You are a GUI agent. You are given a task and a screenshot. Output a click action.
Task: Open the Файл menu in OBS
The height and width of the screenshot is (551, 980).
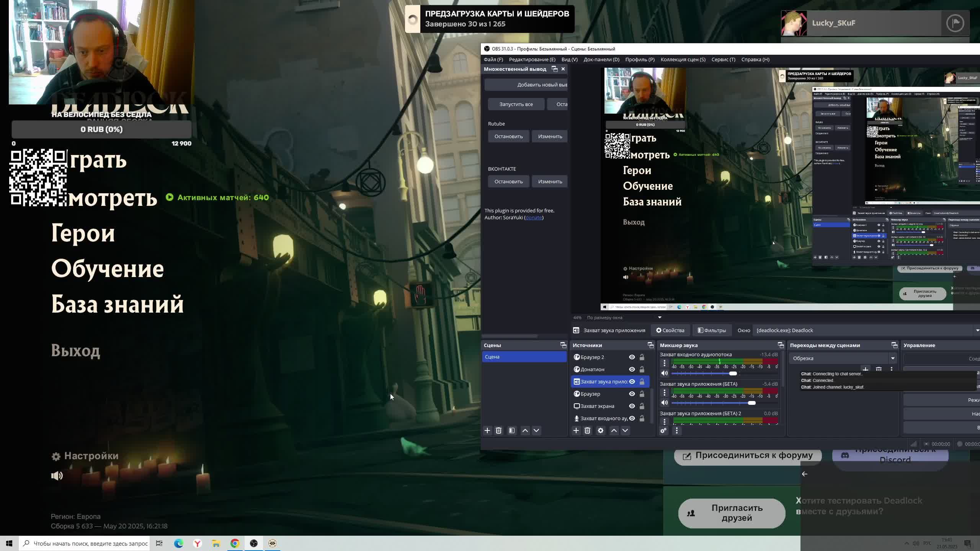(493, 59)
